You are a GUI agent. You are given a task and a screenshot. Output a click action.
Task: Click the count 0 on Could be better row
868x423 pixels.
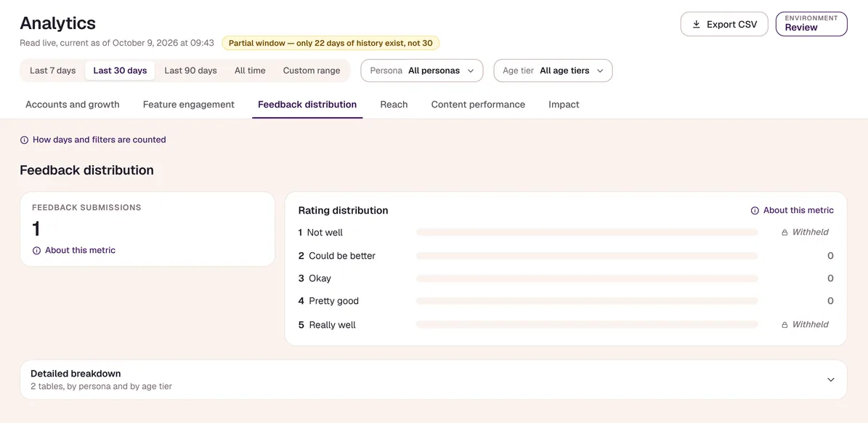pyautogui.click(x=830, y=256)
